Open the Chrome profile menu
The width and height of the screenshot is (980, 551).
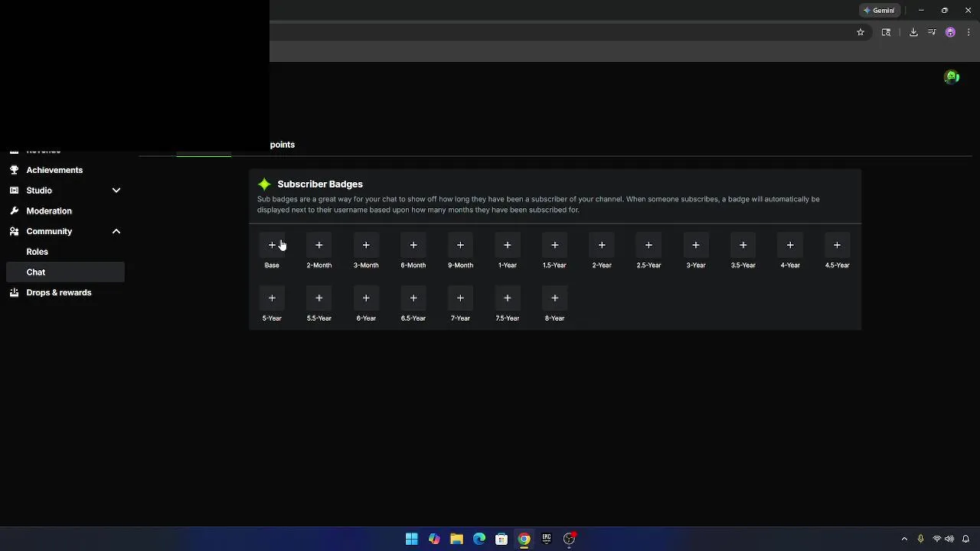coord(950,32)
